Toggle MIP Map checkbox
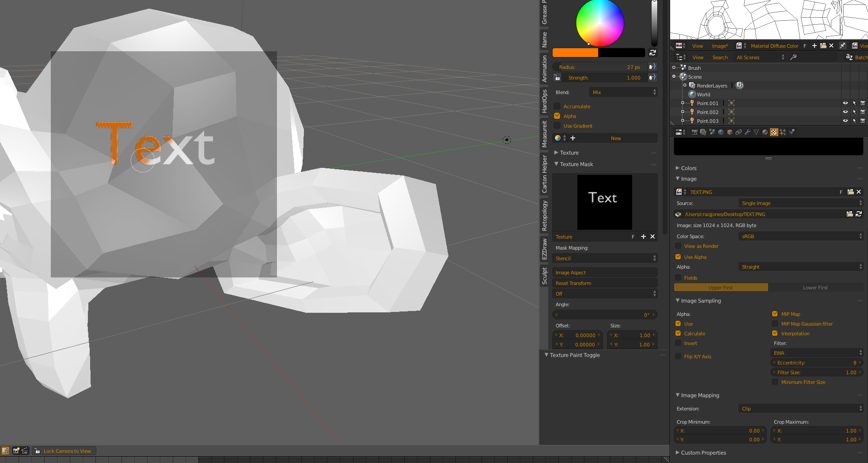The height and width of the screenshot is (463, 868). [775, 314]
